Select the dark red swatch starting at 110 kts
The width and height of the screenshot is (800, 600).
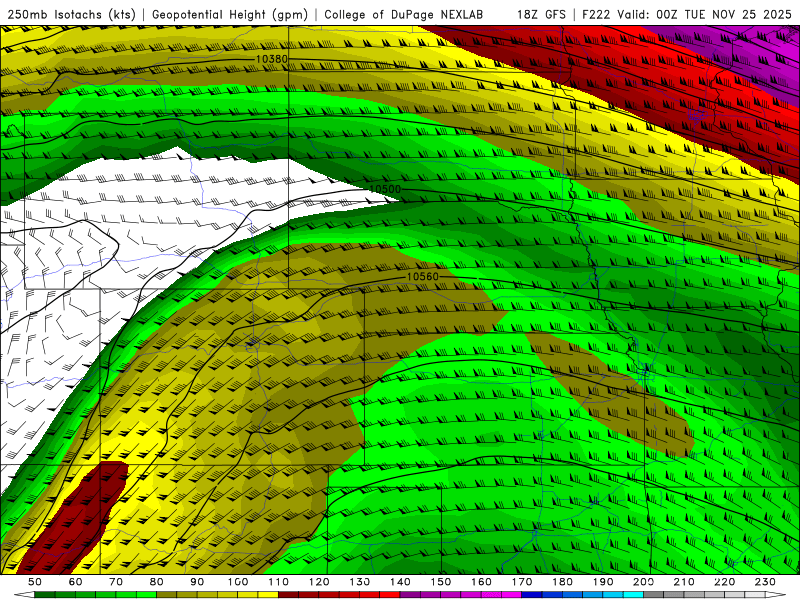pos(288,595)
